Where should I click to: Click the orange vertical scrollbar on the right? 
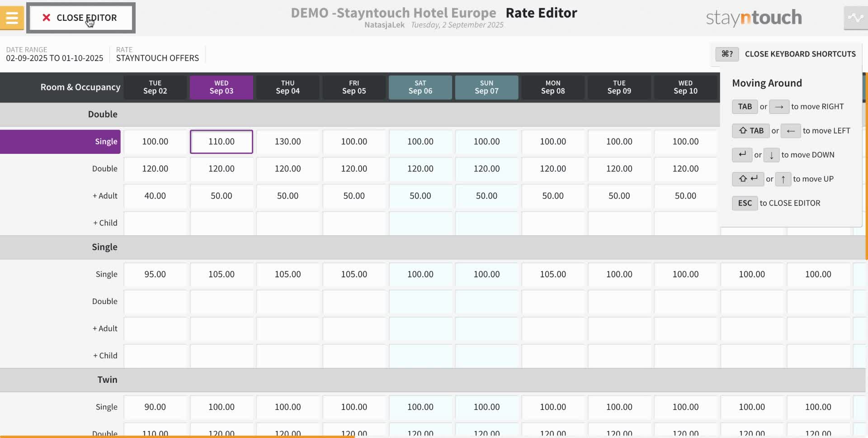coord(866,166)
